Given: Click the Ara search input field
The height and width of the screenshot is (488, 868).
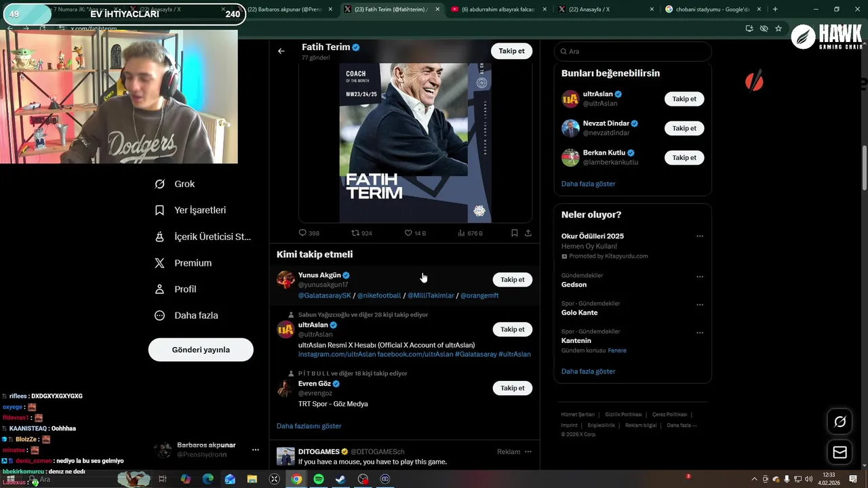Looking at the screenshot, I should (x=633, y=52).
